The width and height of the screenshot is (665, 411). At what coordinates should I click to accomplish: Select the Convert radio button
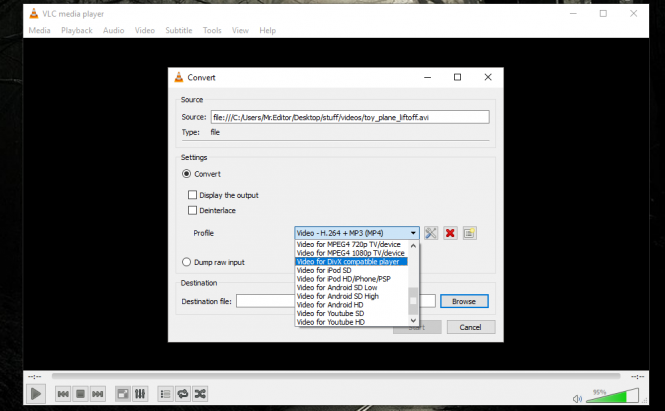click(x=187, y=174)
